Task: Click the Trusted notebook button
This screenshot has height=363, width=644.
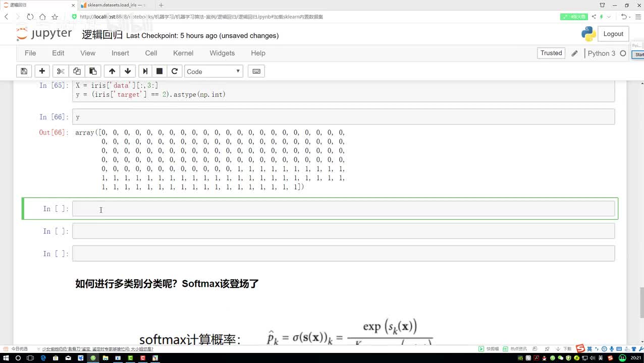Action: (x=551, y=53)
